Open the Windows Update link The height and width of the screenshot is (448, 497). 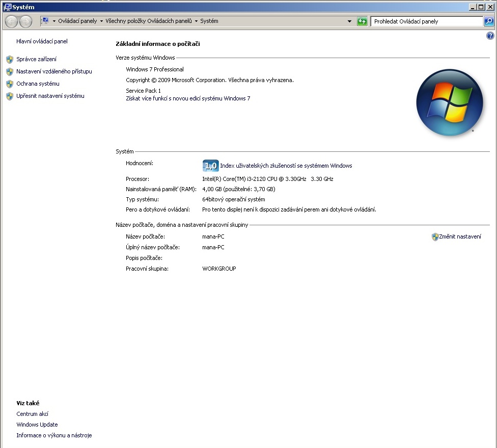click(37, 425)
